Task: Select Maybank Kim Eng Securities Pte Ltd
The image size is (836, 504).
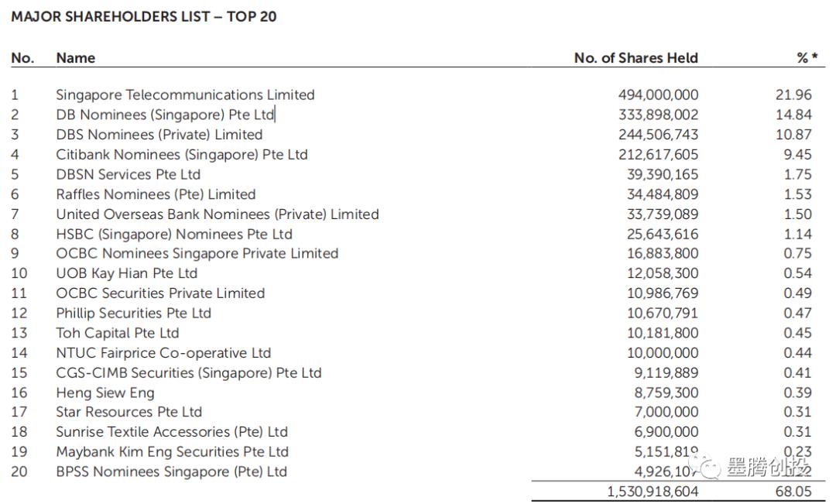Action: point(172,452)
